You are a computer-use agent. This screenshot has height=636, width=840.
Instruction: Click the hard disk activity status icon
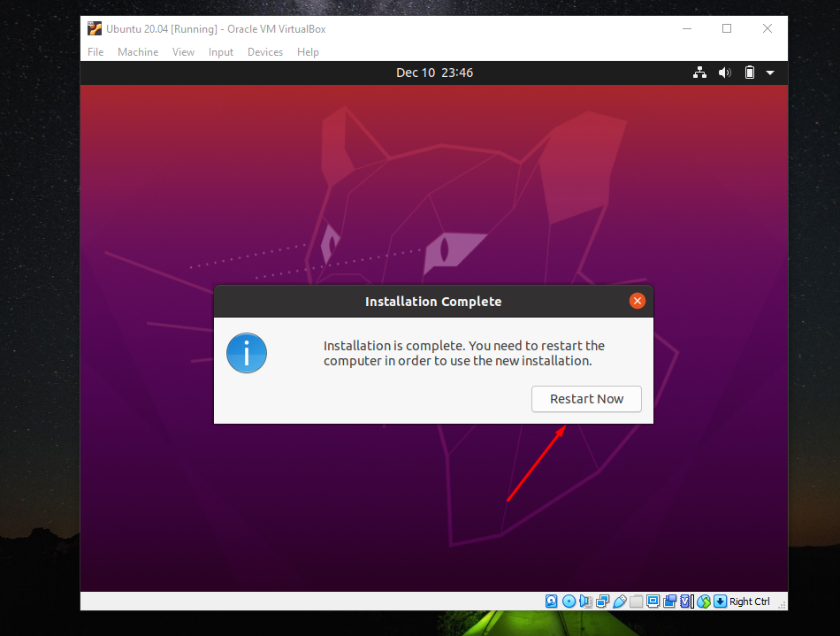552,602
